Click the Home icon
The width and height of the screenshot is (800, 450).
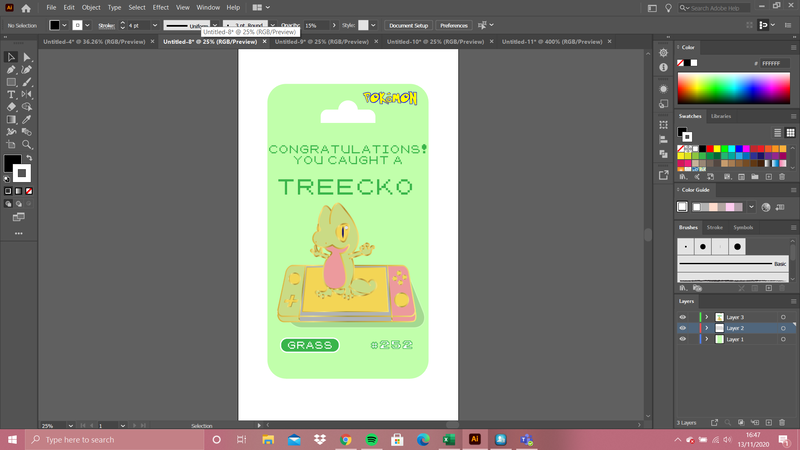(26, 8)
